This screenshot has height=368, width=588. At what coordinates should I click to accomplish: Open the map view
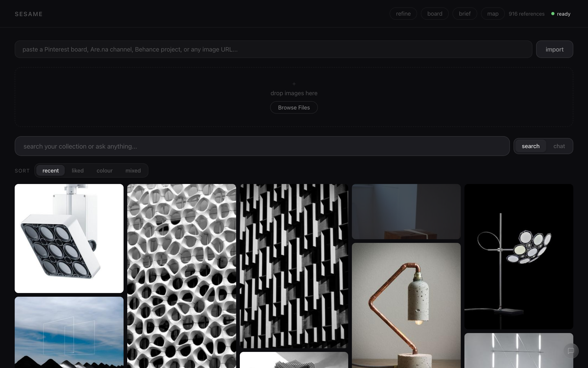tap(493, 14)
